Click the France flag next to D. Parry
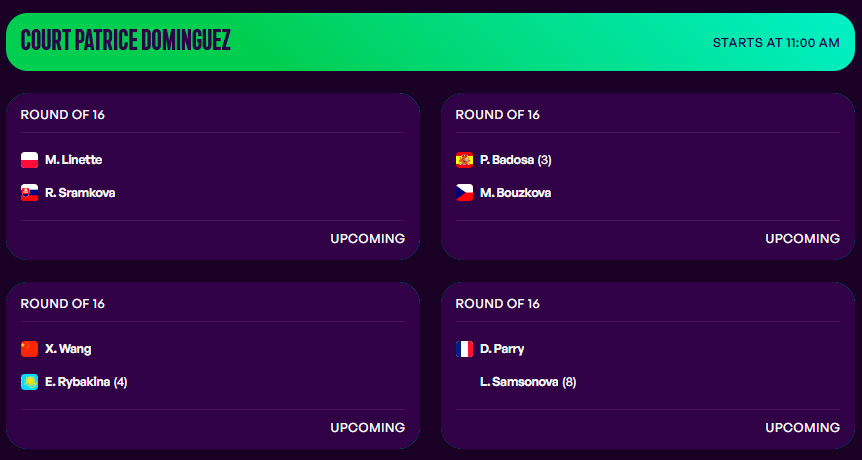The height and width of the screenshot is (460, 862). 464,349
